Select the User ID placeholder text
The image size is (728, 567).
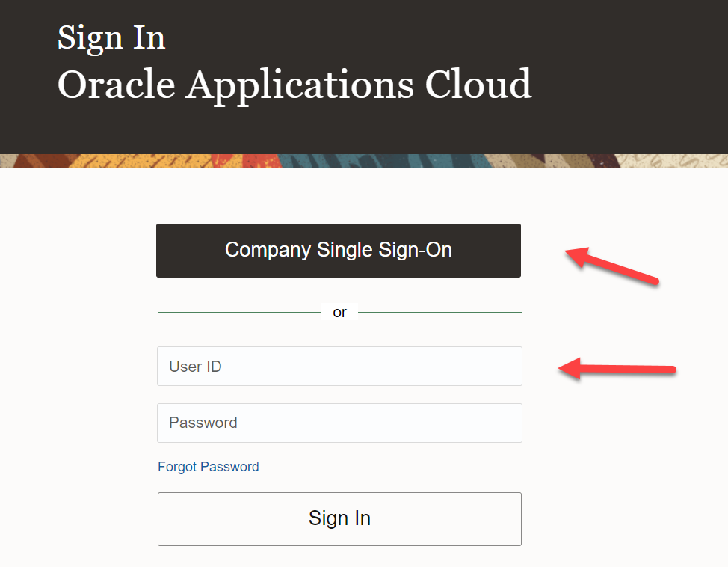196,366
